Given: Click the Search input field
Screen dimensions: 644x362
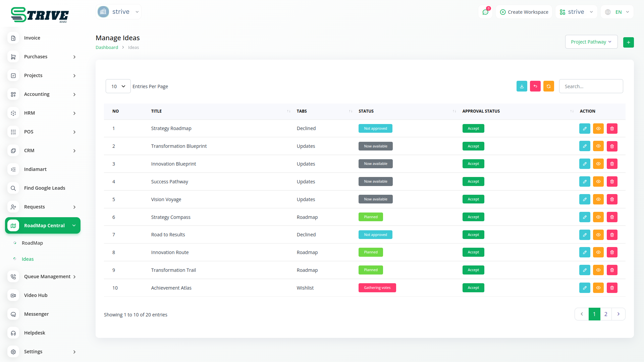Looking at the screenshot, I should coord(591,86).
